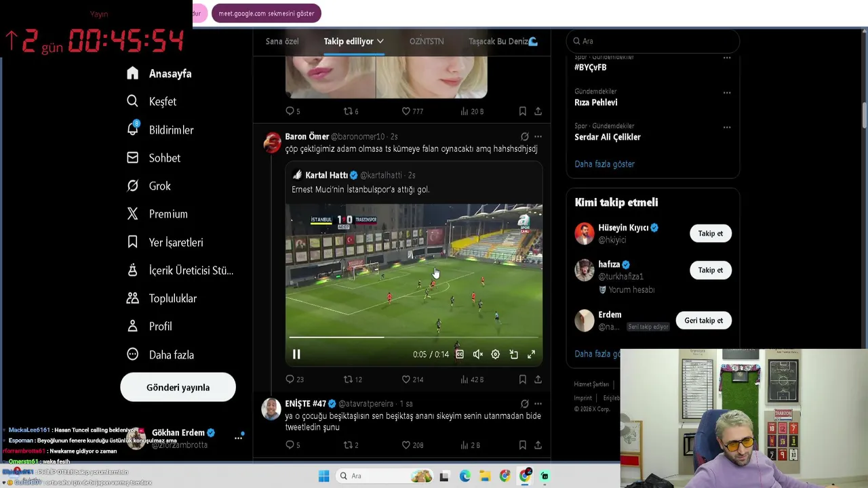Open Keşfet explore page
The width and height of the screenshot is (868, 488).
(152, 102)
